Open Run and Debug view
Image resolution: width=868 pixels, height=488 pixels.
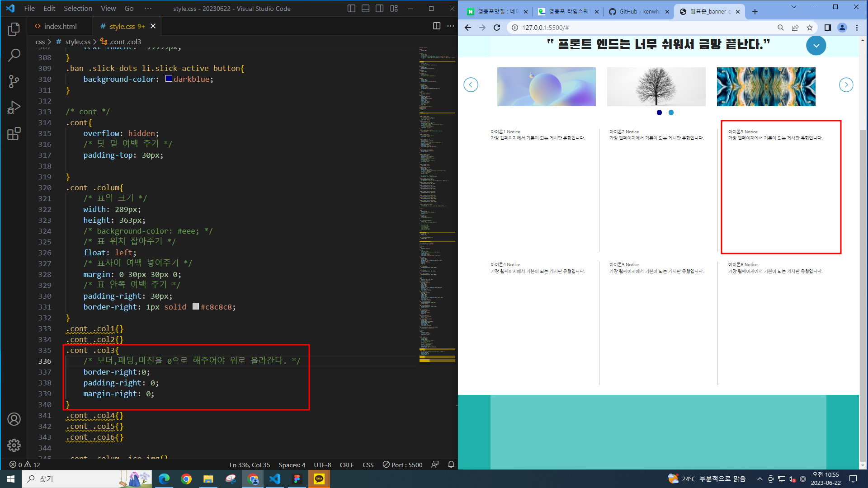click(x=14, y=108)
